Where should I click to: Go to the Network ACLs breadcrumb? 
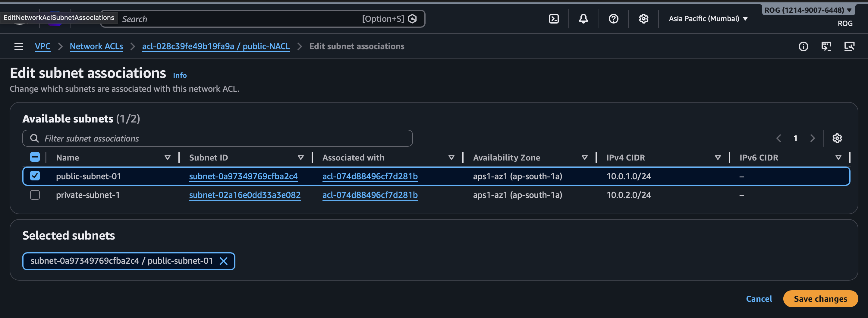(96, 46)
